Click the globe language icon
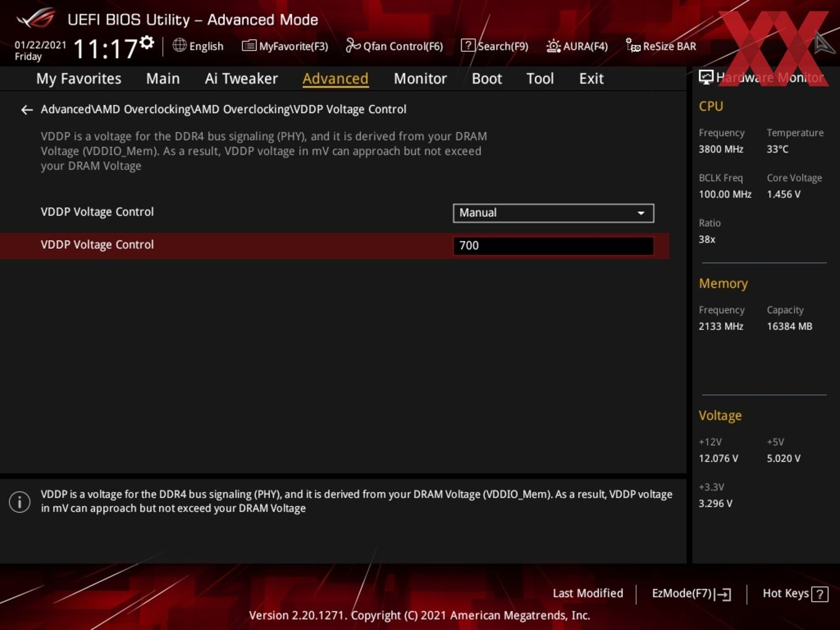 (179, 45)
